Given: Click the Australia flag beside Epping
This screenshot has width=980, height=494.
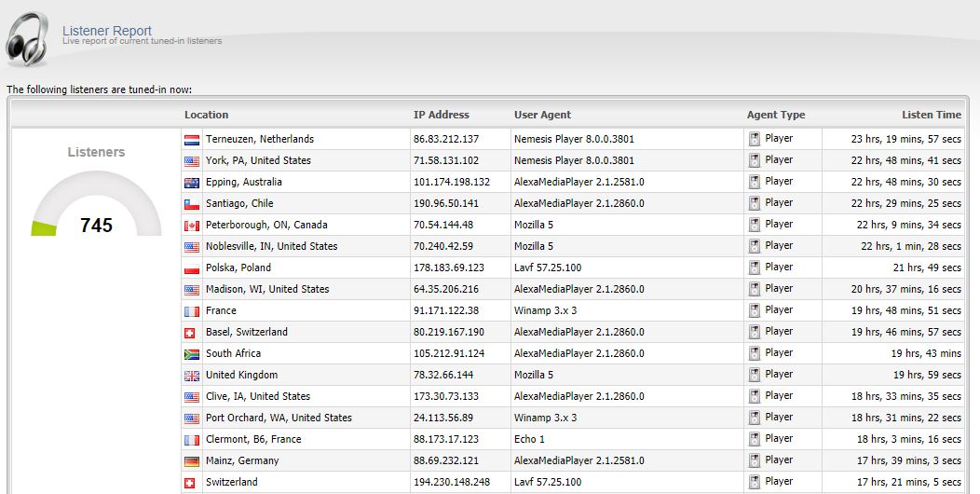Looking at the screenshot, I should click(x=192, y=183).
